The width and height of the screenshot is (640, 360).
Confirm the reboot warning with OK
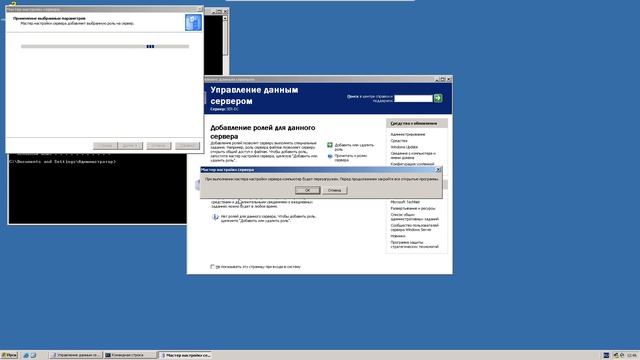pyautogui.click(x=307, y=190)
